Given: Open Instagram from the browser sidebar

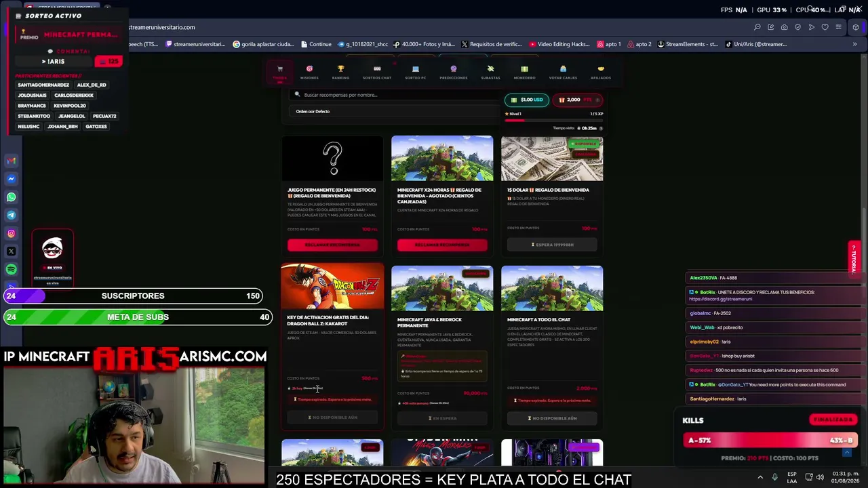Looking at the screenshot, I should pos(12,233).
